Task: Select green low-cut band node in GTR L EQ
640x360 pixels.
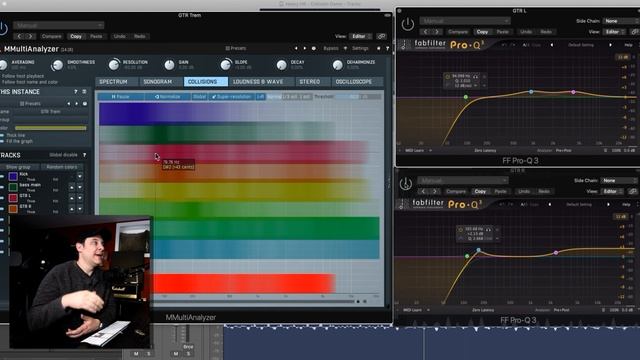Action: point(466,97)
